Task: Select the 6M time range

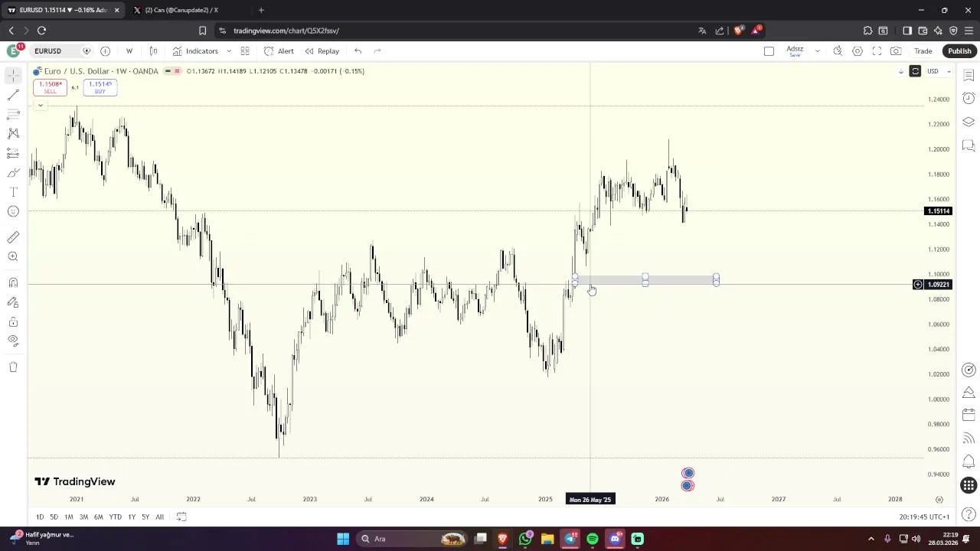Action: click(x=98, y=517)
